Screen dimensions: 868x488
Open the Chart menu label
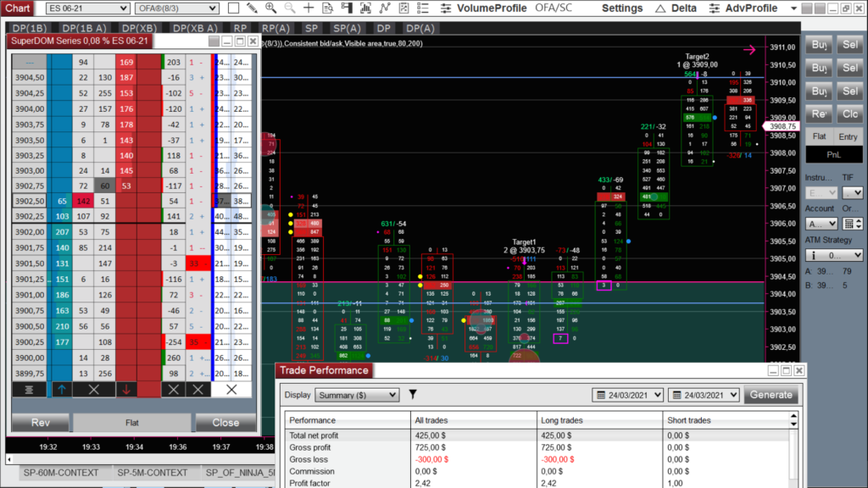17,8
